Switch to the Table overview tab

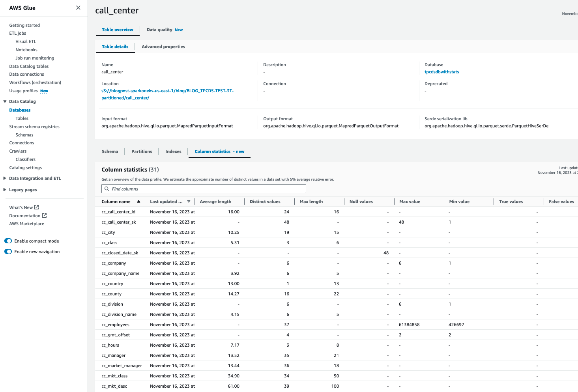pos(118,30)
